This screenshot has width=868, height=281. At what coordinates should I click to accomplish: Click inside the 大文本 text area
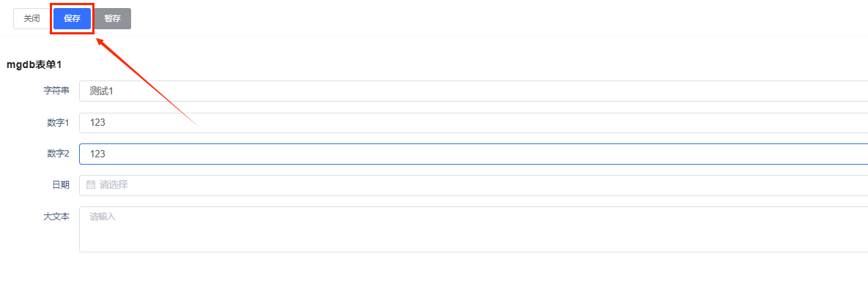473,230
